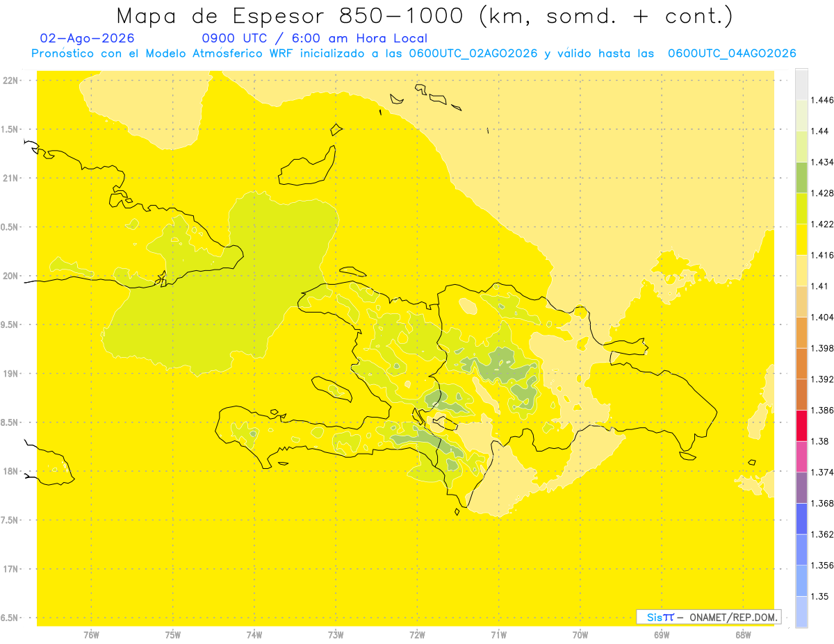Click the time text '0900 UTC / 6:00 am Hora Local'
This screenshot has height=644, width=834.
314,39
